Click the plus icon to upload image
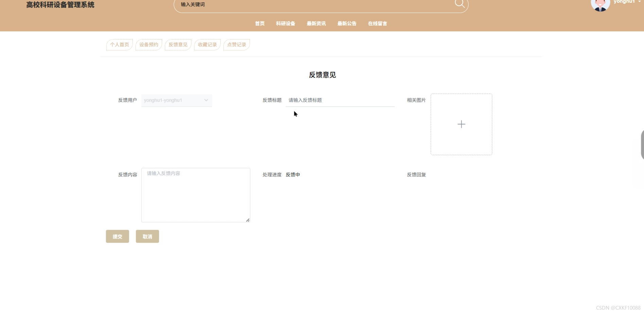Screen dimensions: 644x312 pyautogui.click(x=461, y=124)
